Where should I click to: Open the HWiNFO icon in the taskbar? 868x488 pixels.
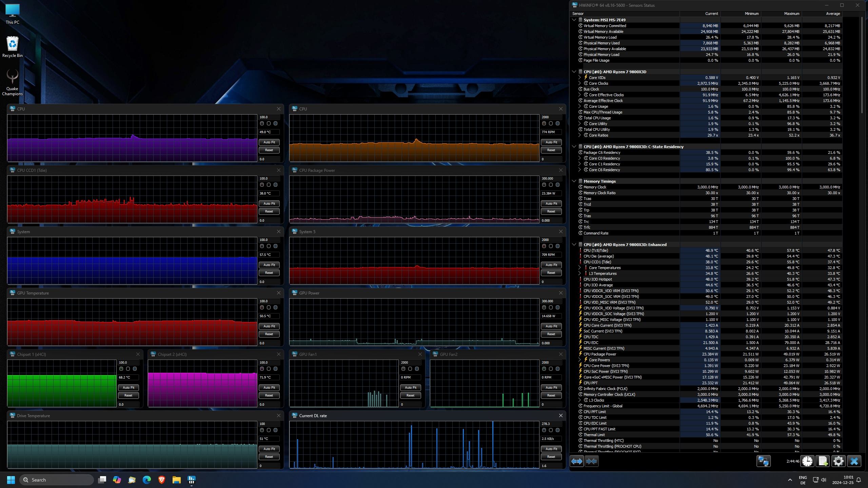[192, 480]
